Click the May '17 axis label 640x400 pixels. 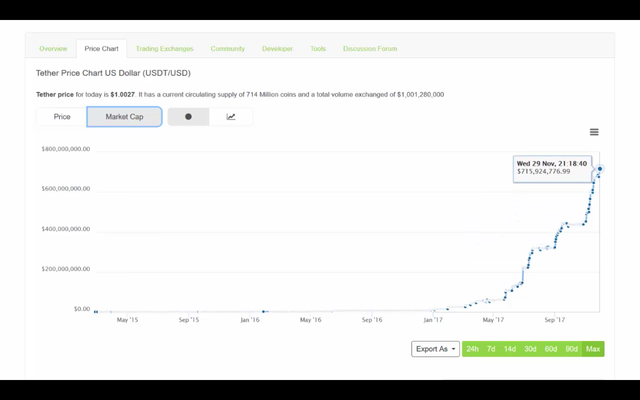pos(493,320)
